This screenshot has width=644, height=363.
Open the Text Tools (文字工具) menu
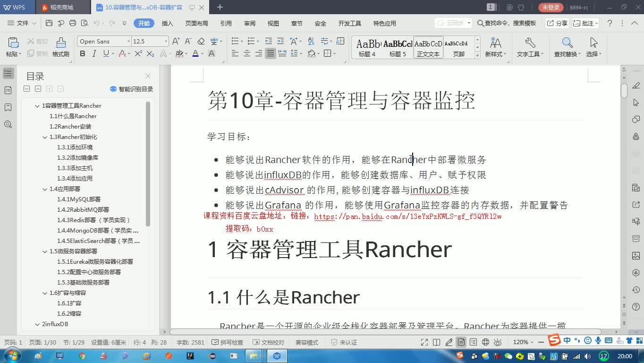[x=530, y=47]
